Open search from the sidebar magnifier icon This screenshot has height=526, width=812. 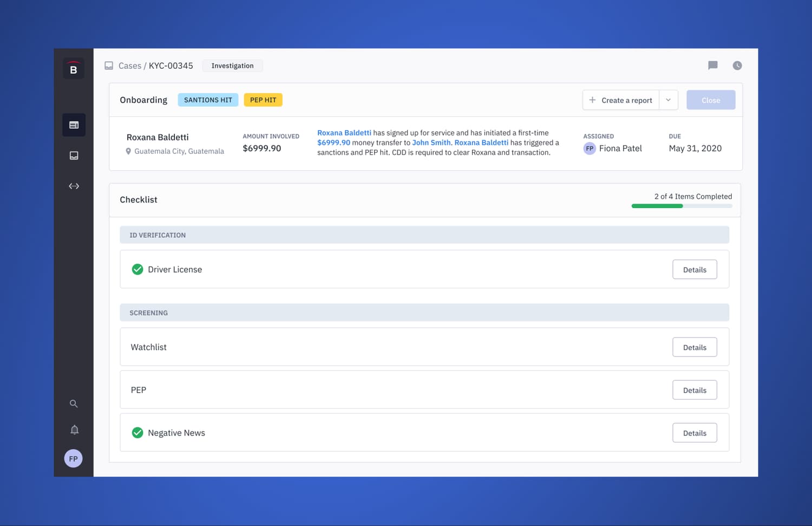(x=74, y=404)
